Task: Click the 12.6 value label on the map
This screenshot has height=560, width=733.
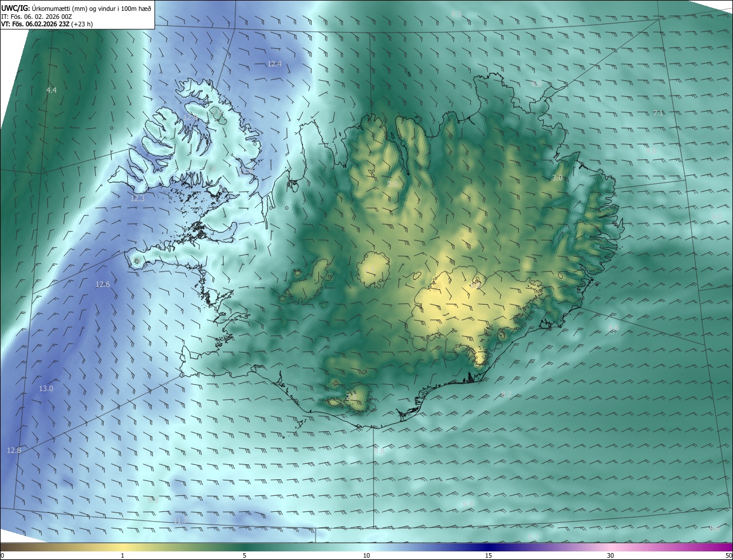Action: (x=103, y=285)
